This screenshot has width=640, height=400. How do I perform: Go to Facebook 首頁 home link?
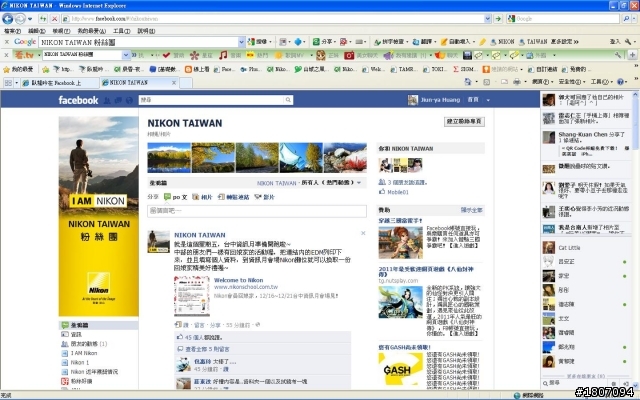473,100
